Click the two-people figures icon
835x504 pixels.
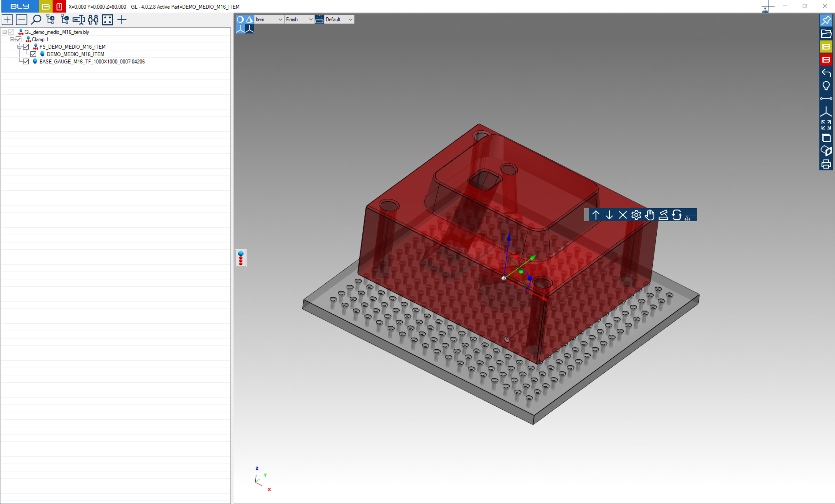tap(93, 20)
